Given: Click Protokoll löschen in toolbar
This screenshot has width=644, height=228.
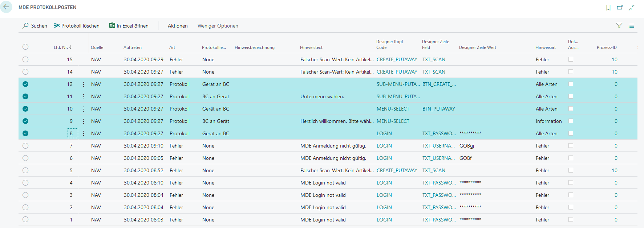Looking at the screenshot, I should [77, 26].
